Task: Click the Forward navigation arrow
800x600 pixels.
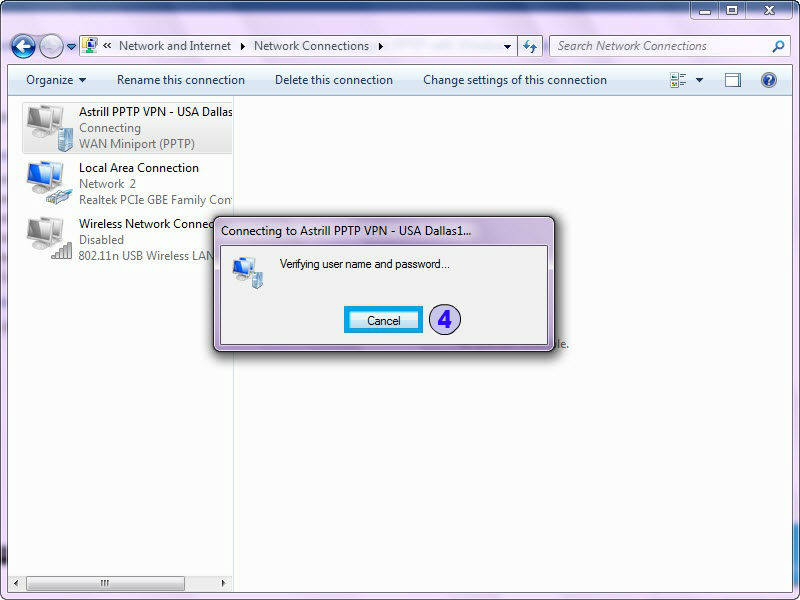Action: (x=51, y=46)
